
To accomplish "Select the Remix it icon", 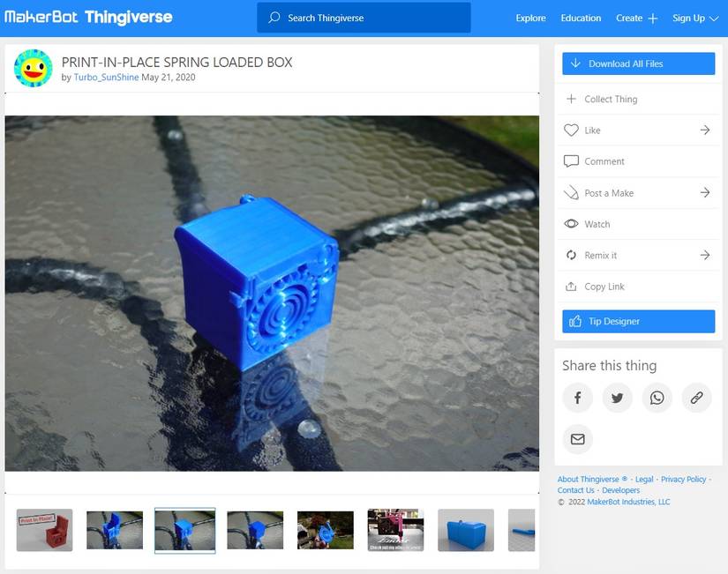I will pyautogui.click(x=571, y=255).
